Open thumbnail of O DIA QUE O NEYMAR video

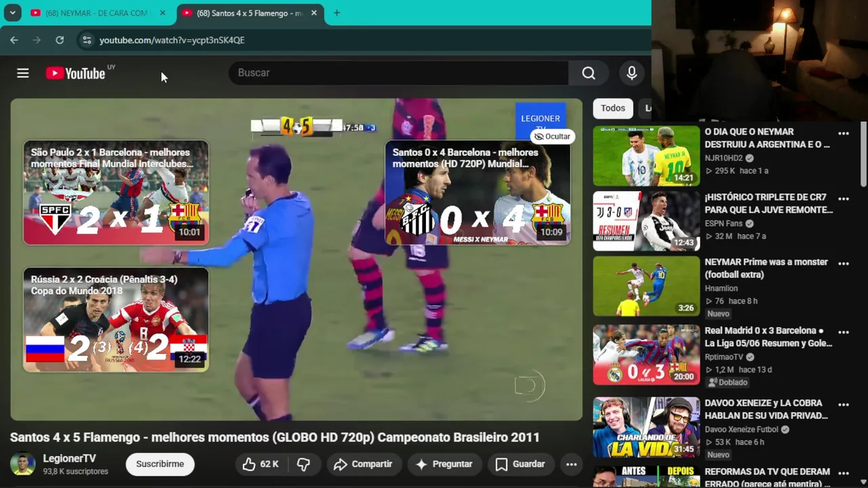pyautogui.click(x=646, y=156)
